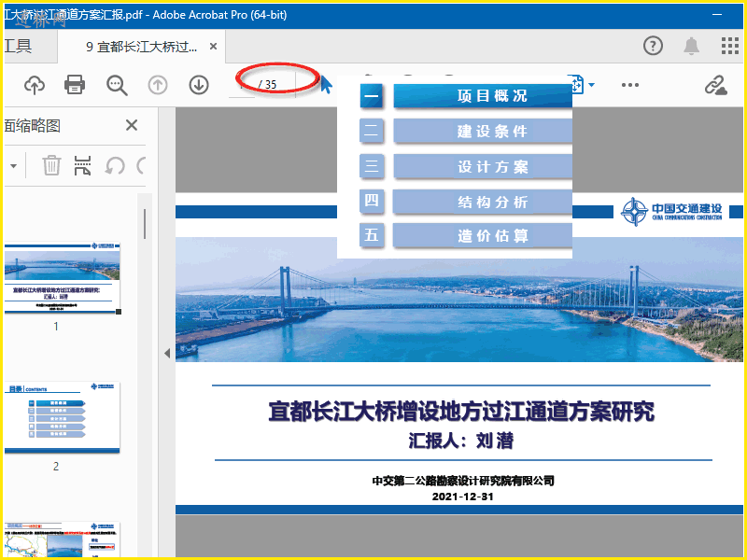Delete the selected page with the trash icon
Image resolution: width=747 pixels, height=560 pixels.
(51, 165)
